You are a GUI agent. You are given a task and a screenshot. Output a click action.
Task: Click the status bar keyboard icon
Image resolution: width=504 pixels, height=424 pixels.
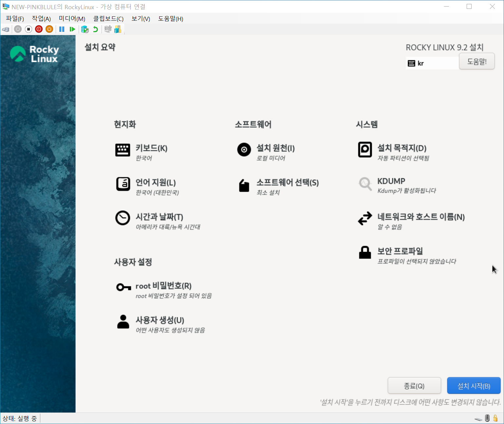coord(478,419)
